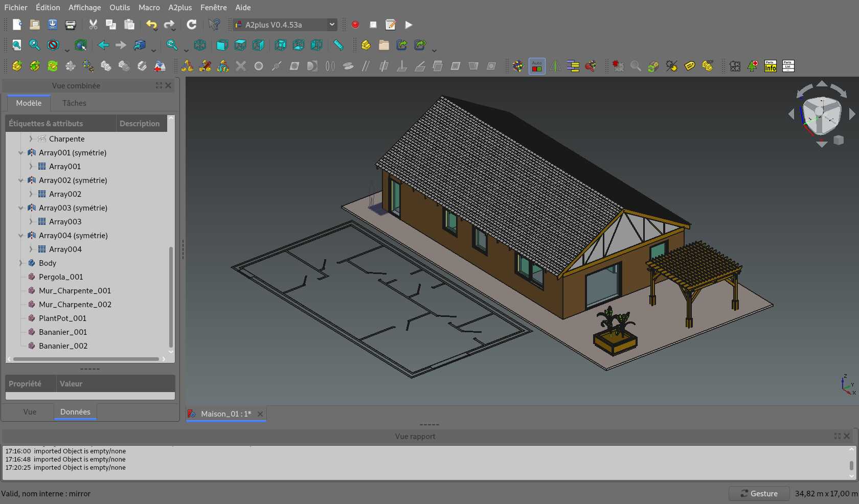The width and height of the screenshot is (859, 504).
Task: Generate the Parts List
Action: [788, 66]
